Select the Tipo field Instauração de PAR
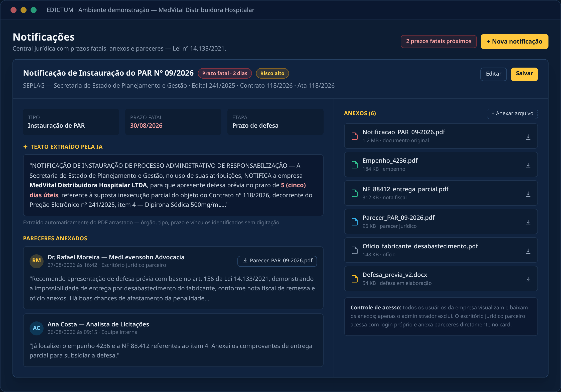Image resolution: width=561 pixels, height=392 pixels. point(71,122)
